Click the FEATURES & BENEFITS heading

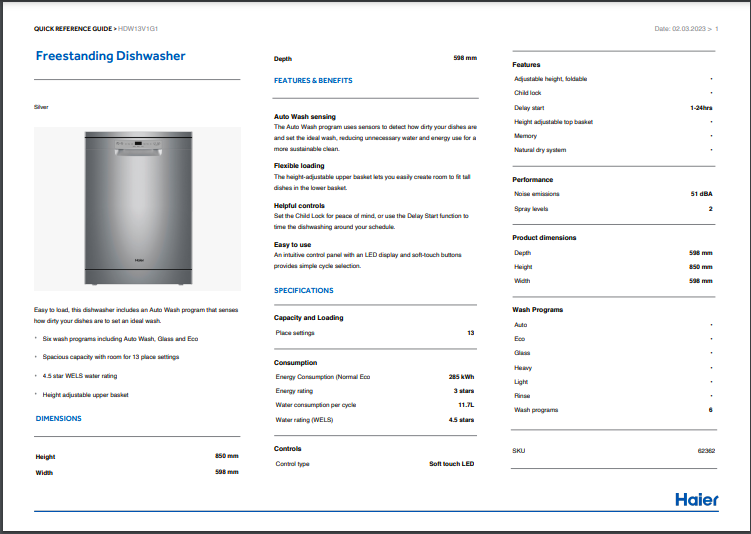(x=313, y=80)
